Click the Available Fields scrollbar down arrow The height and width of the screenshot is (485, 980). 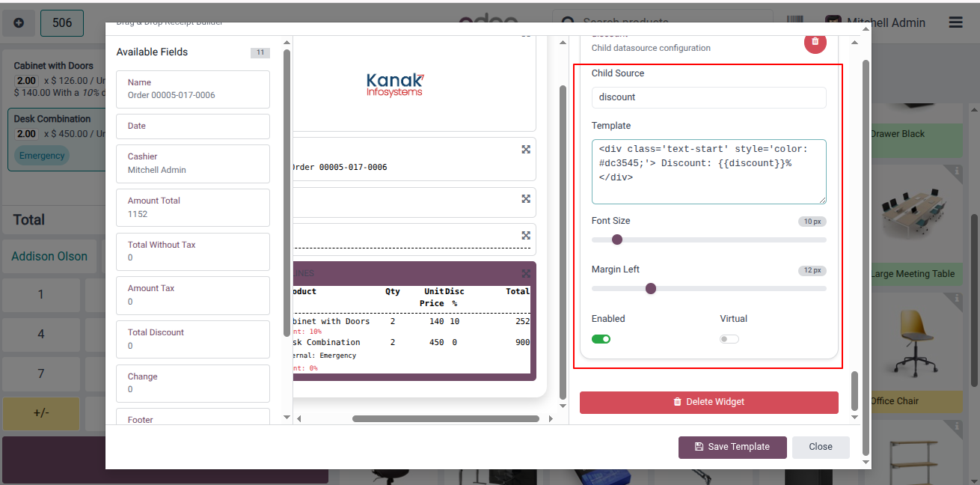coord(286,416)
